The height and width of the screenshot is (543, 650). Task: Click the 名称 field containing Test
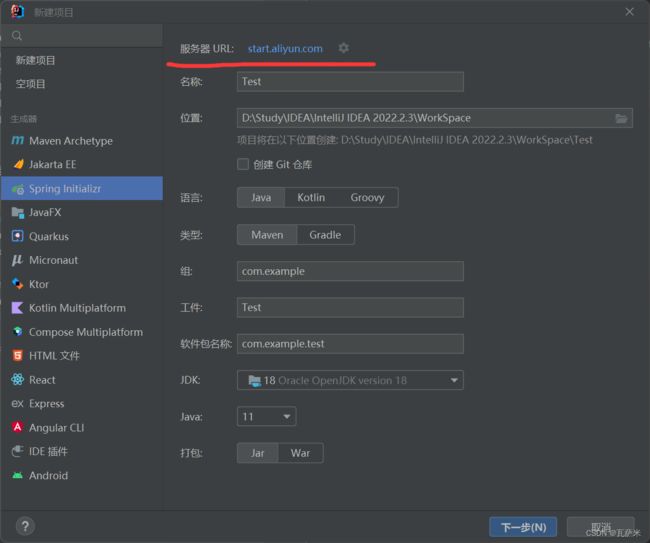[x=350, y=82]
